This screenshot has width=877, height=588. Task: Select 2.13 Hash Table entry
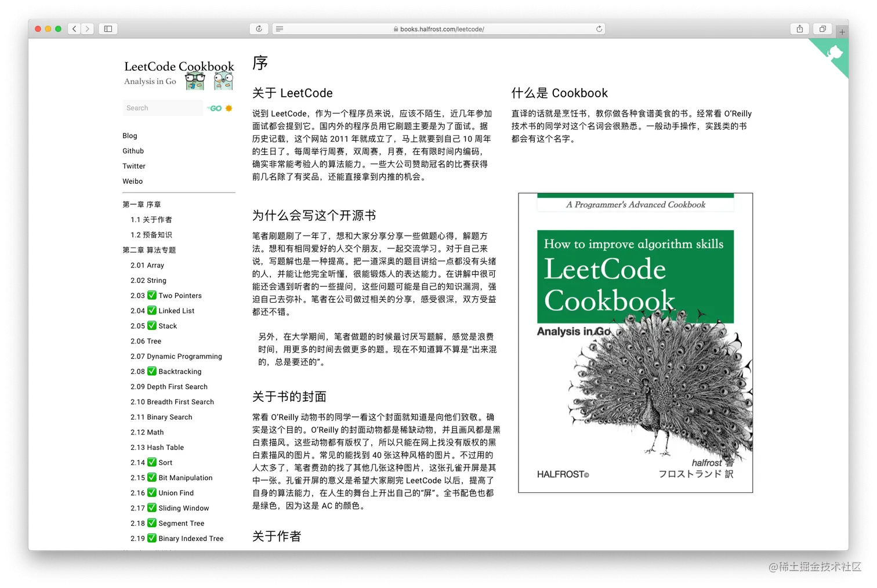click(157, 447)
